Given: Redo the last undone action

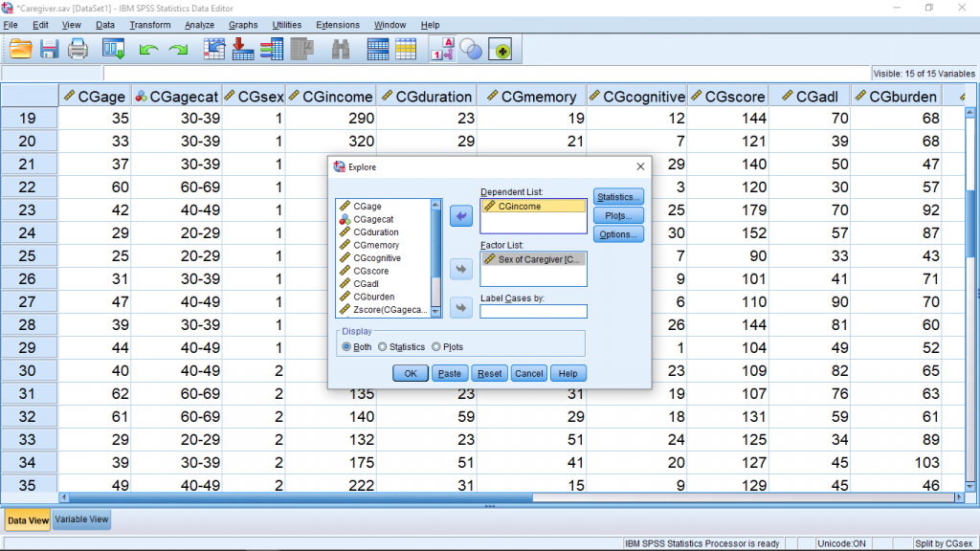Looking at the screenshot, I should pyautogui.click(x=178, y=50).
